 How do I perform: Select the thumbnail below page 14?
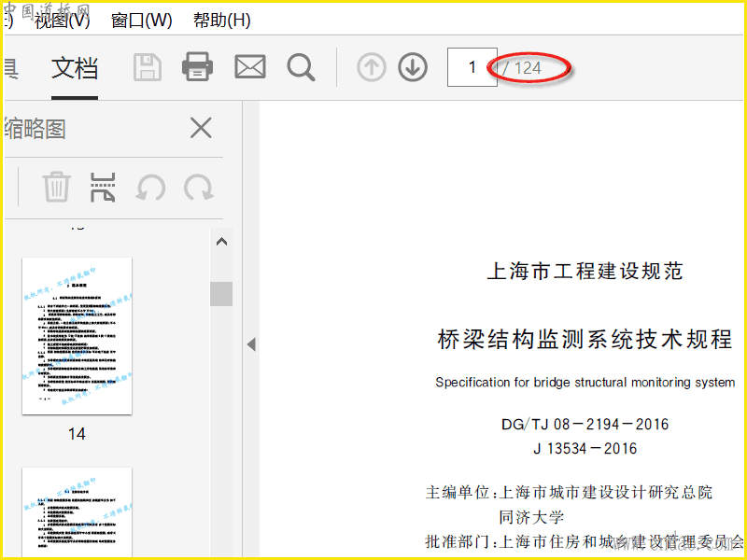pos(78,511)
